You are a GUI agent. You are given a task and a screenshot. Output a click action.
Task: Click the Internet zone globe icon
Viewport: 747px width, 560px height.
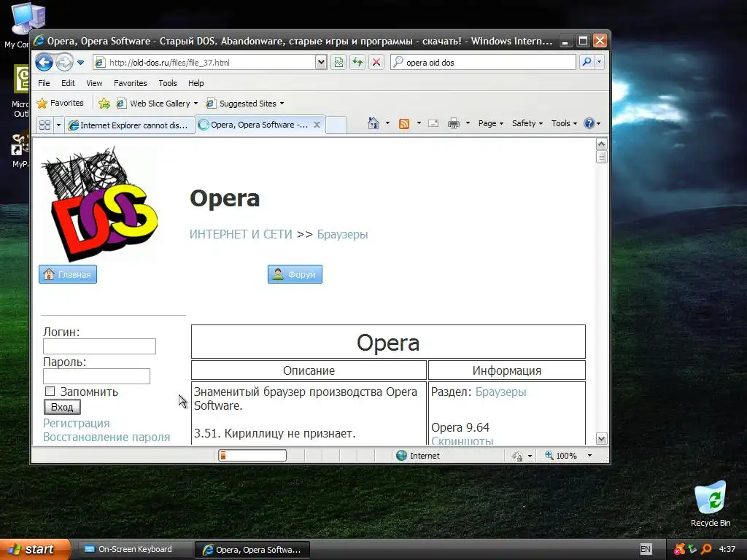pos(402,456)
